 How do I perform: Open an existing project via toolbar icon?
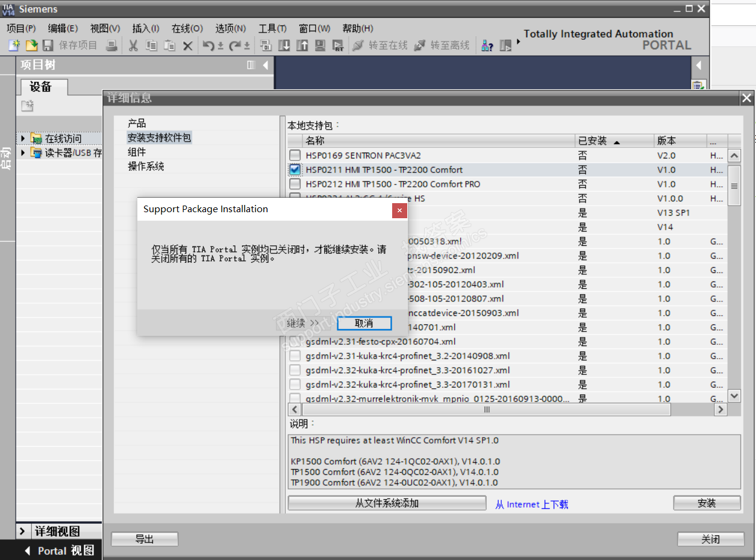[31, 45]
